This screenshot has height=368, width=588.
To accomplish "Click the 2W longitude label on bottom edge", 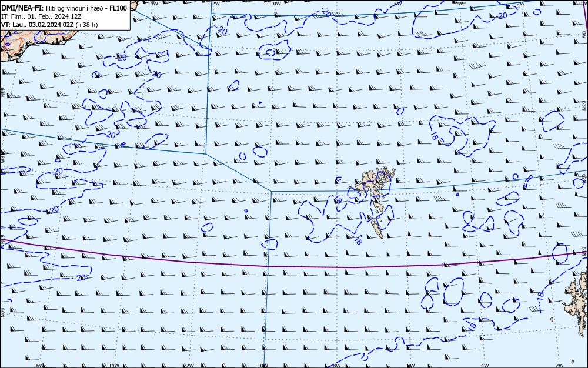I will [560, 366].
